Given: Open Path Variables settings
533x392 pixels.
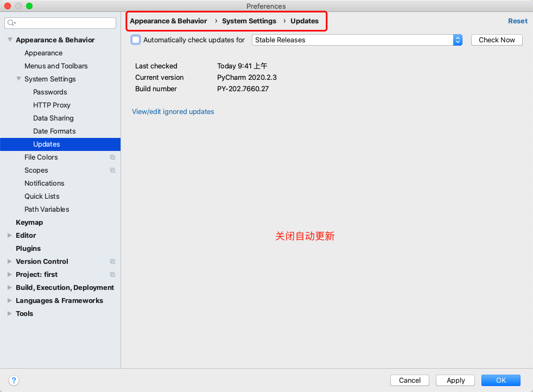Looking at the screenshot, I should pos(47,210).
